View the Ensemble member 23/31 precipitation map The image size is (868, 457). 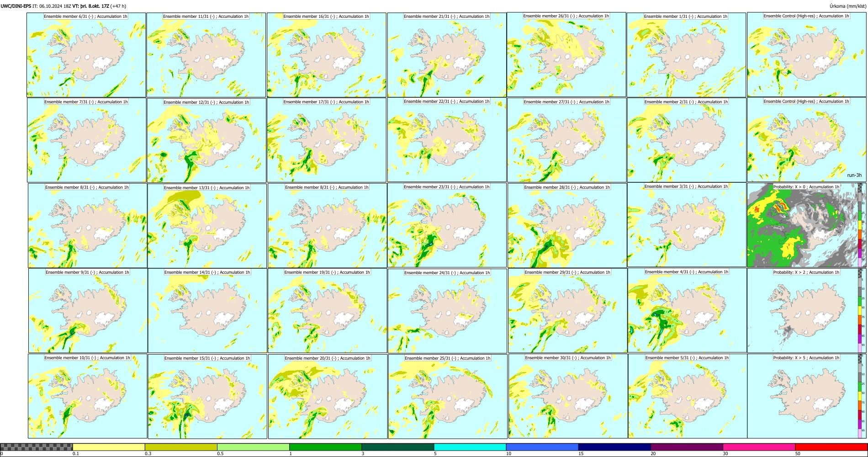(447, 225)
